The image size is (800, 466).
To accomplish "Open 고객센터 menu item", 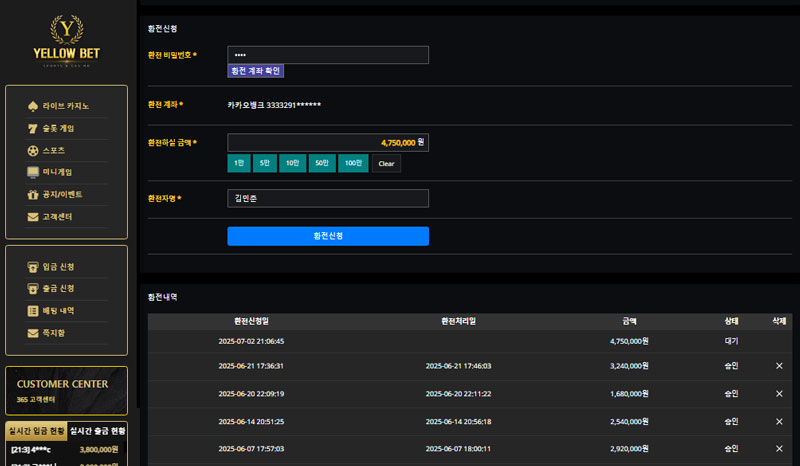I will [x=57, y=217].
